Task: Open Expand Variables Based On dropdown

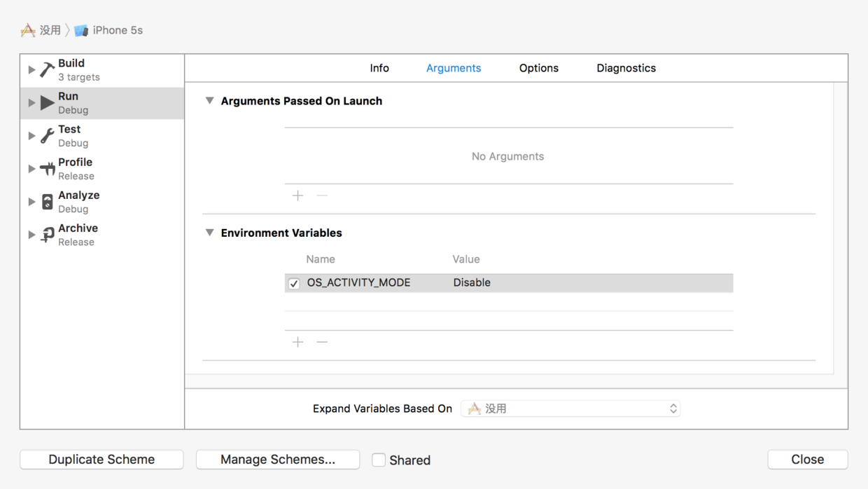Action: point(570,408)
